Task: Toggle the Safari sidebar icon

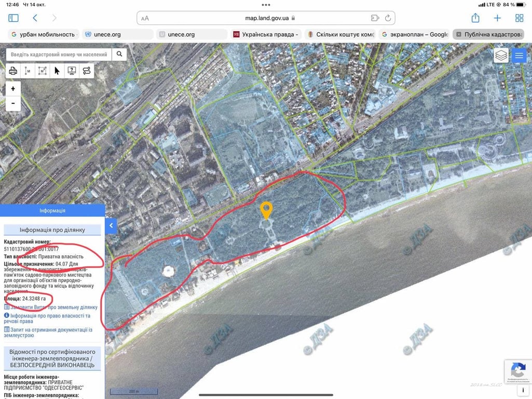Action: (x=13, y=18)
